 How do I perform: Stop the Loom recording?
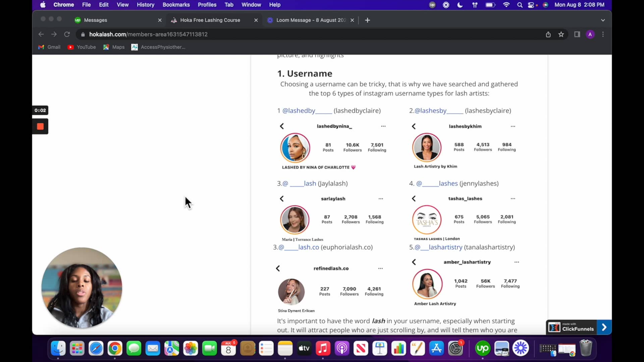40,126
